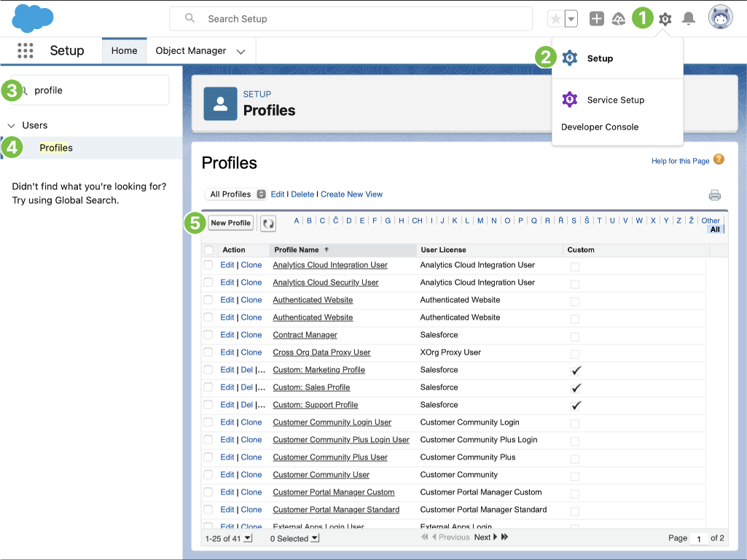The width and height of the screenshot is (747, 560).
Task: Click the New Profile button
Action: (x=230, y=223)
